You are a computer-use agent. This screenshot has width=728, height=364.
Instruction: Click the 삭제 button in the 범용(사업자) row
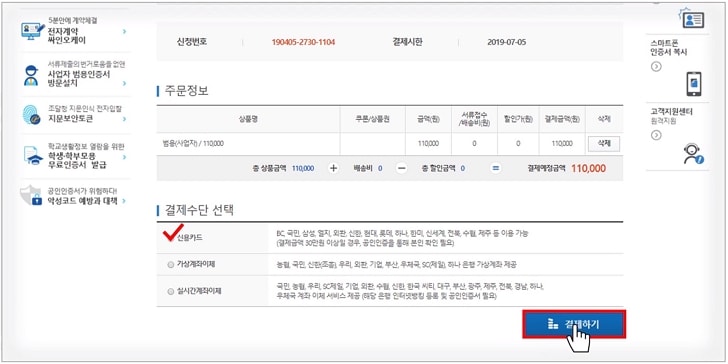tap(604, 144)
